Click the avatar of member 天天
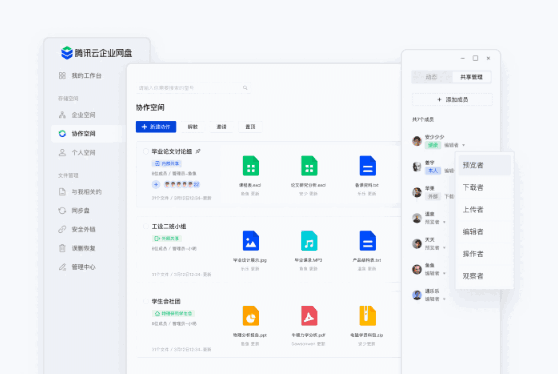The image size is (558, 374). (417, 244)
